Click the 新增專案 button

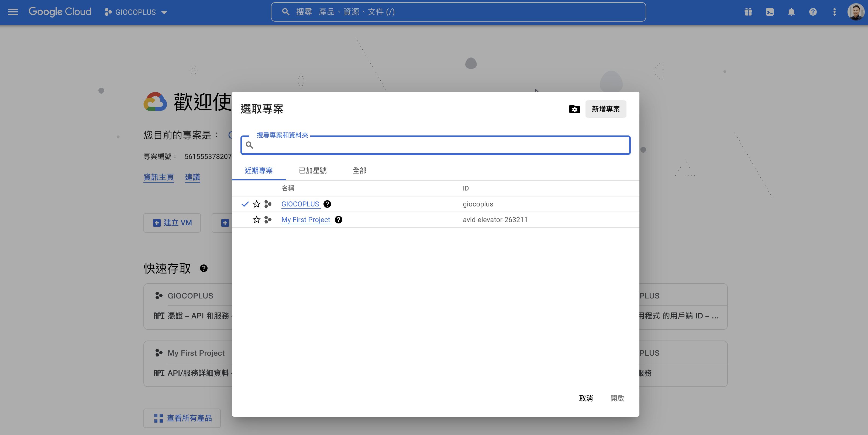(x=605, y=109)
